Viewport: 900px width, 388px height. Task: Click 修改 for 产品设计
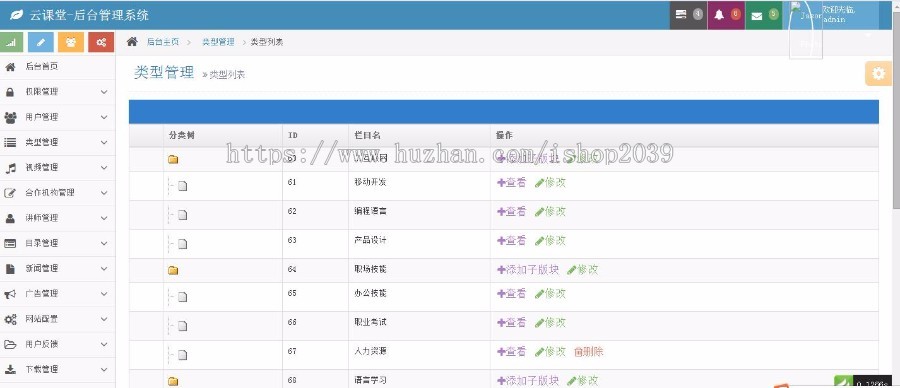click(550, 240)
